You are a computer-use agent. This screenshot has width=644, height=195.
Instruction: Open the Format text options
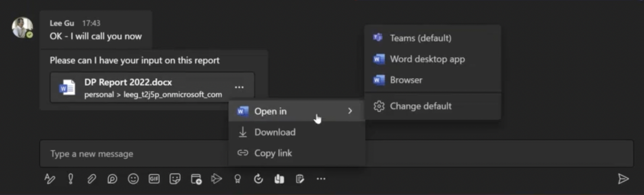click(x=50, y=178)
